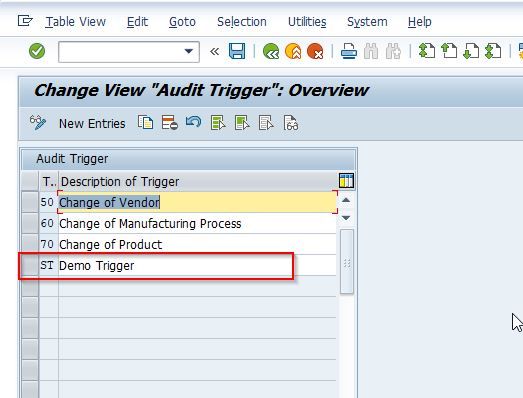Image resolution: width=523 pixels, height=398 pixels.
Task: Click trigger code 70 cell
Action: point(49,244)
